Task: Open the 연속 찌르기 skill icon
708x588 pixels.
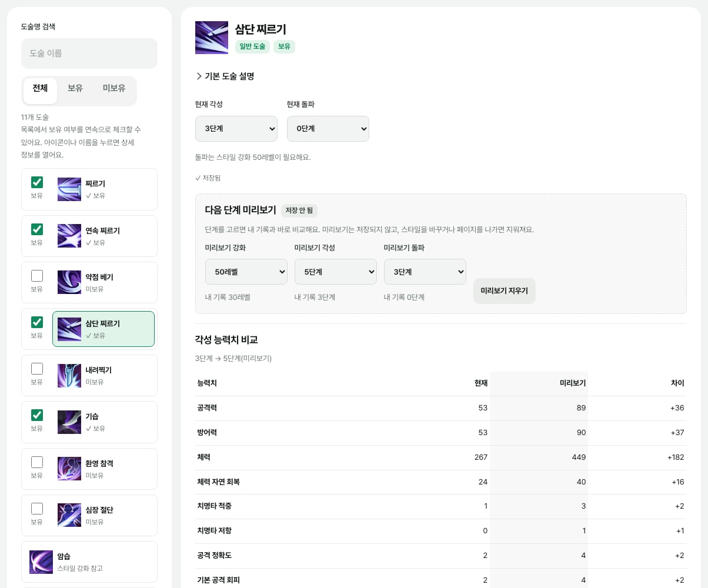Action: click(x=69, y=236)
